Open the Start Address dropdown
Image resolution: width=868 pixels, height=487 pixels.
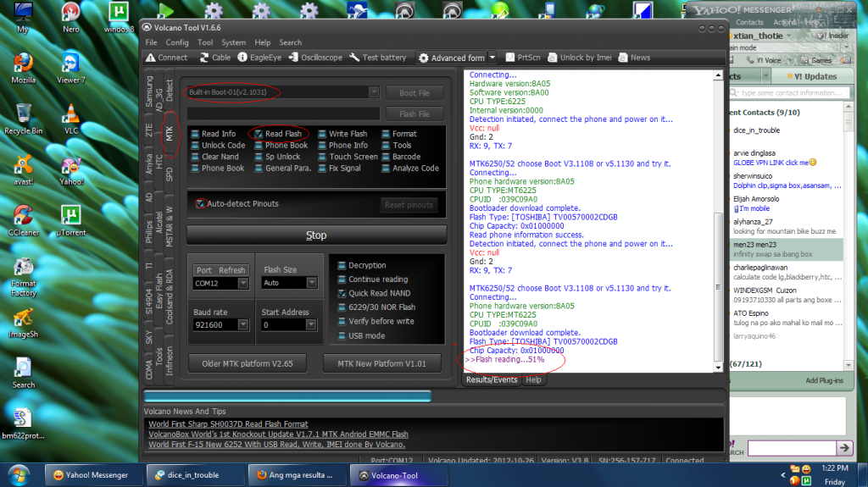311,325
